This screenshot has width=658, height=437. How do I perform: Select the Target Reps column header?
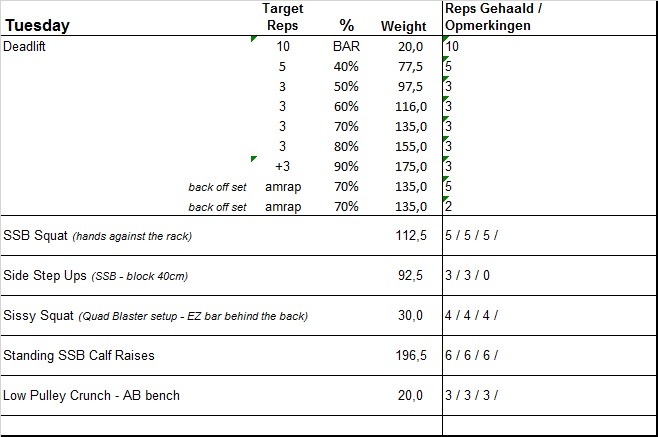click(x=282, y=17)
